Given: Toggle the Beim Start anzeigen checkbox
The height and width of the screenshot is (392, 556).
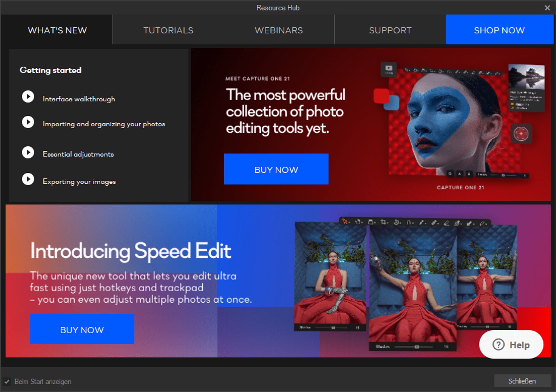Looking at the screenshot, I should tap(7, 382).
